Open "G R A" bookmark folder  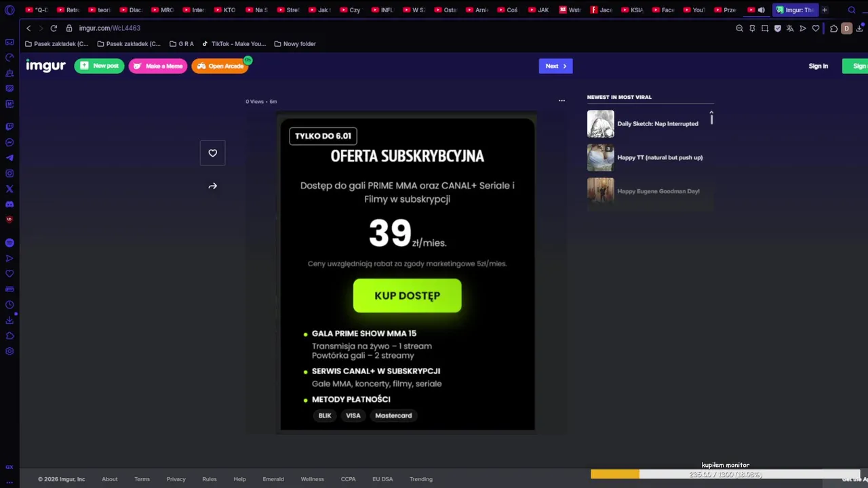tap(181, 44)
